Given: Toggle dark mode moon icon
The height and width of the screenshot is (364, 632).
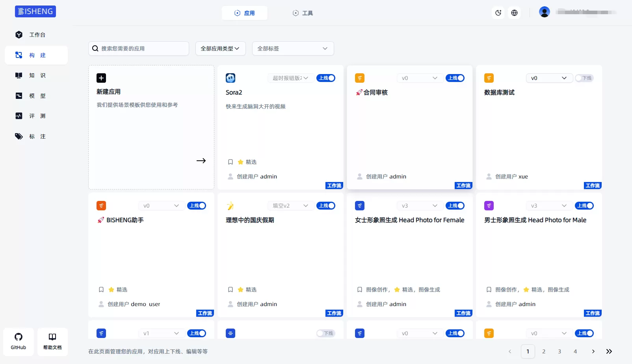Looking at the screenshot, I should pos(498,13).
